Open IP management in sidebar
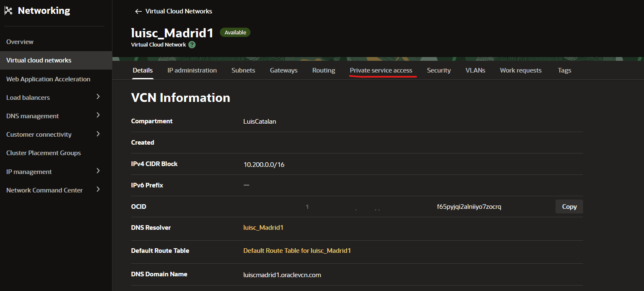The image size is (644, 291). 29,171
